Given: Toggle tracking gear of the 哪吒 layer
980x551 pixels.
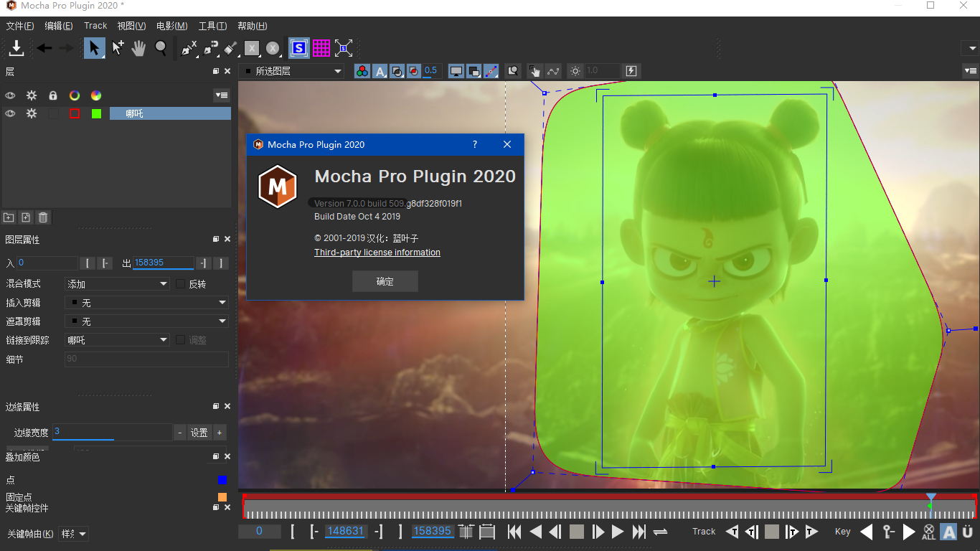Looking at the screenshot, I should coord(32,113).
